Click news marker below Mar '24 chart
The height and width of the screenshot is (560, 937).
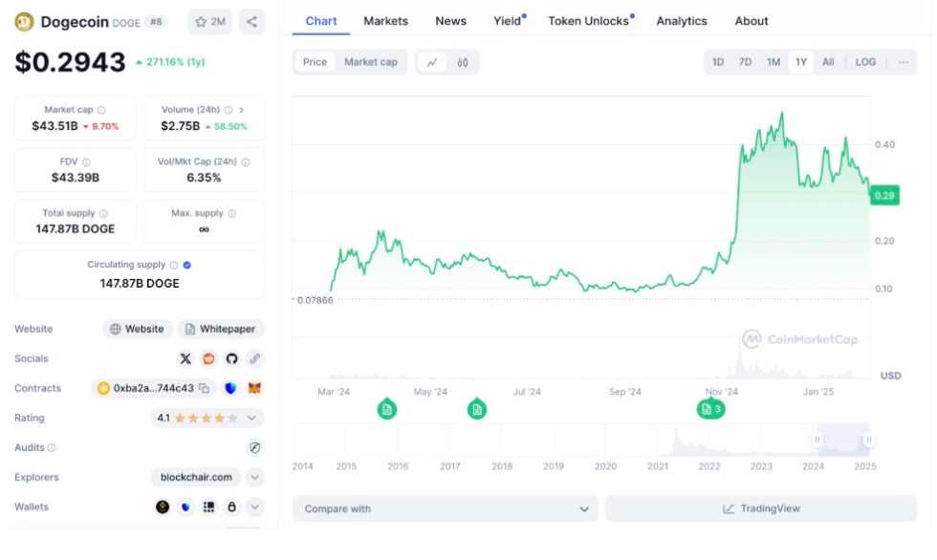coord(387,410)
